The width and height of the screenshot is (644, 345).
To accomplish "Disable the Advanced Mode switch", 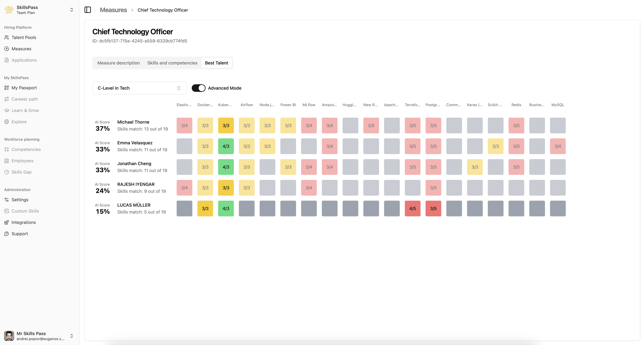I will [x=198, y=88].
